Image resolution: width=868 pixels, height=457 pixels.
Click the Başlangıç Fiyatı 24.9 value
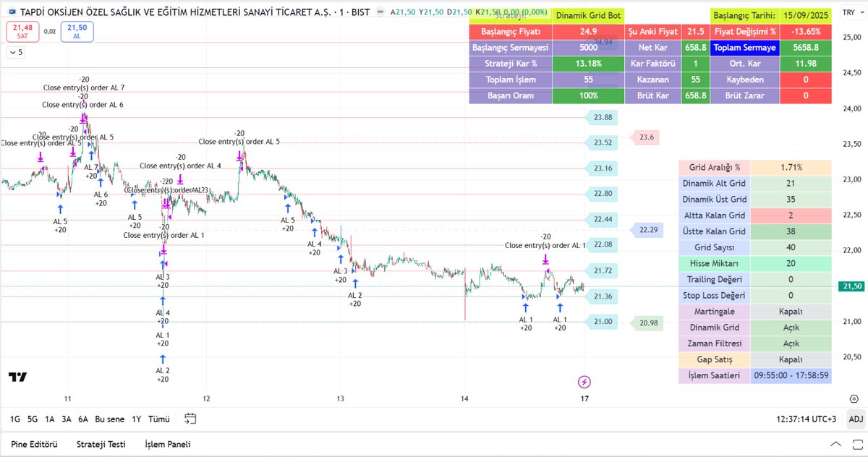click(x=588, y=32)
